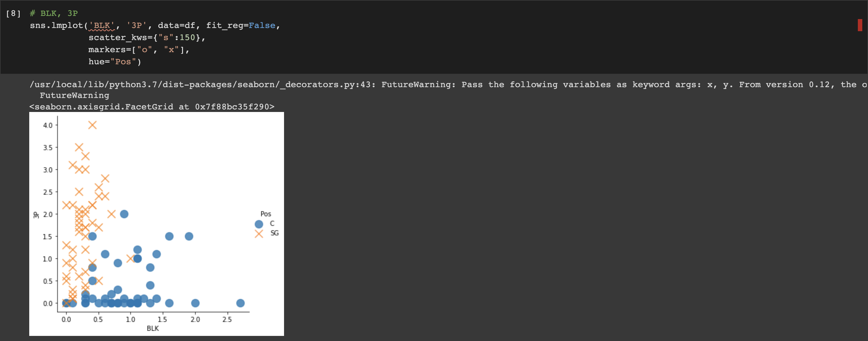Click the FutureWarning path text in output
The width and height of the screenshot is (868, 341).
click(448, 85)
